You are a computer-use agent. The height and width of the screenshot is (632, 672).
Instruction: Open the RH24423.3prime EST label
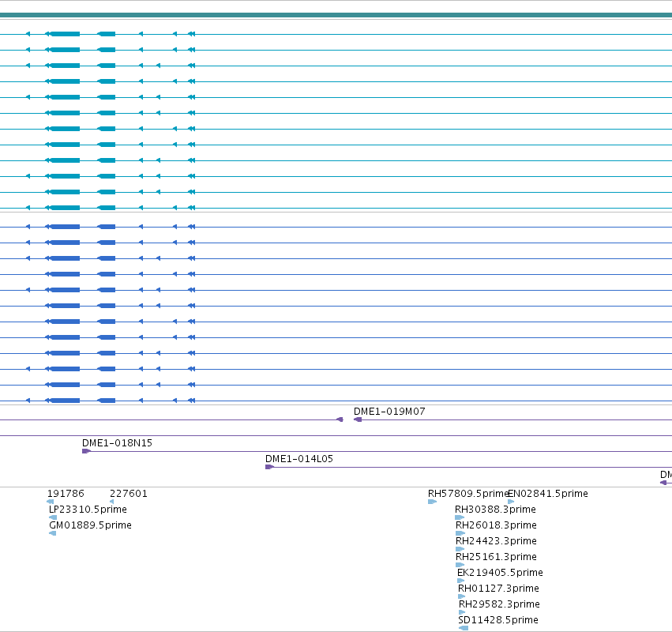[496, 541]
